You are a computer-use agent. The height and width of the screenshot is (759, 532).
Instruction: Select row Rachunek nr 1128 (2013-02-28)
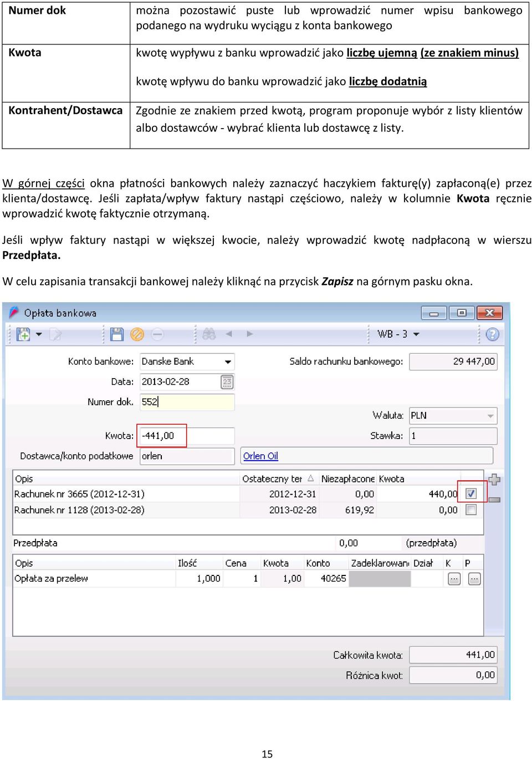point(248,510)
